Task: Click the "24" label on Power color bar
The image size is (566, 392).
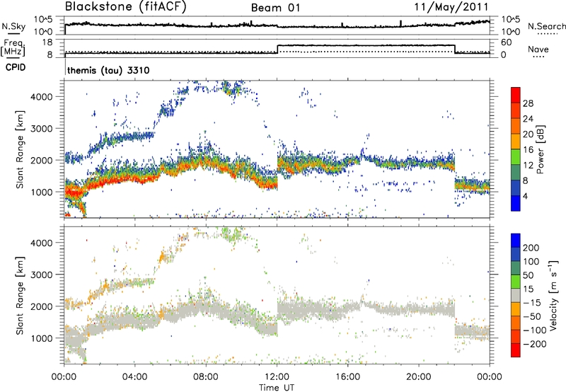Action: [528, 119]
